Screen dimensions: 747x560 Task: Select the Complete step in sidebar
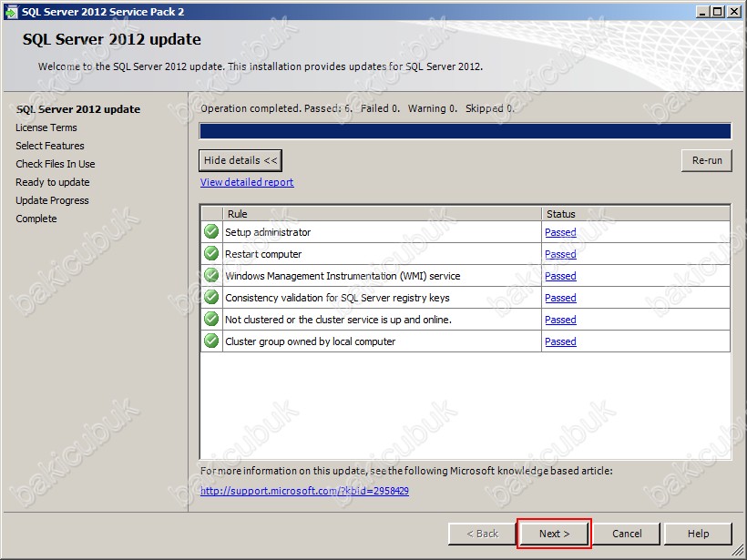tap(36, 219)
